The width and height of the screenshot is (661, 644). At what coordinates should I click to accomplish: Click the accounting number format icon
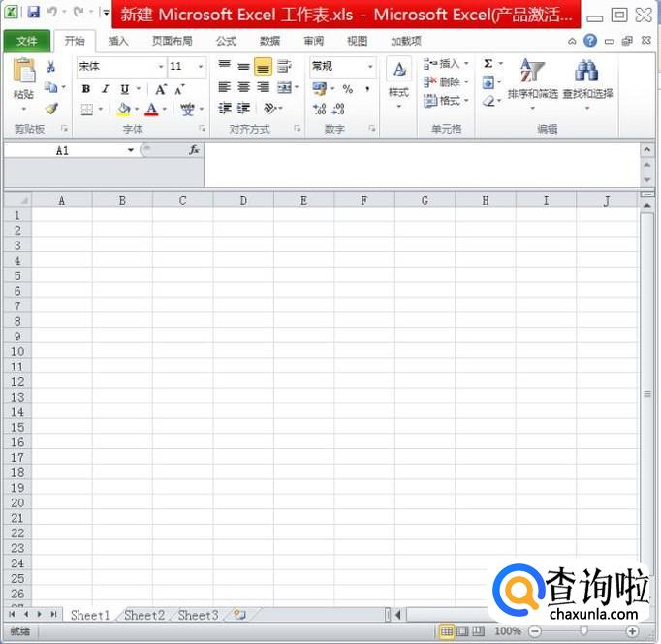320,89
